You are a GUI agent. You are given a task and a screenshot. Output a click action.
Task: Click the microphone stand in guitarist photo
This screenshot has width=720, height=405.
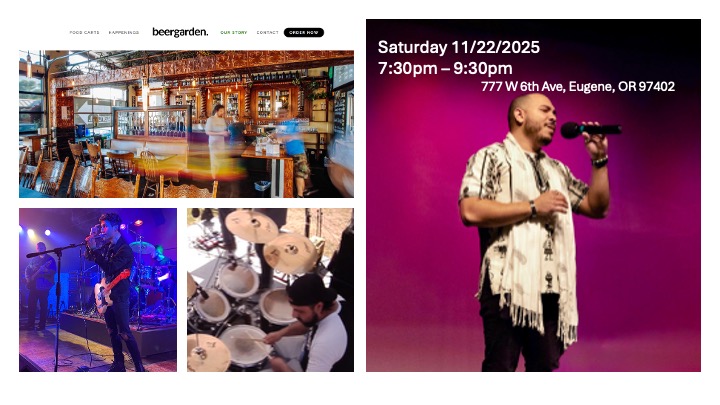[58, 303]
